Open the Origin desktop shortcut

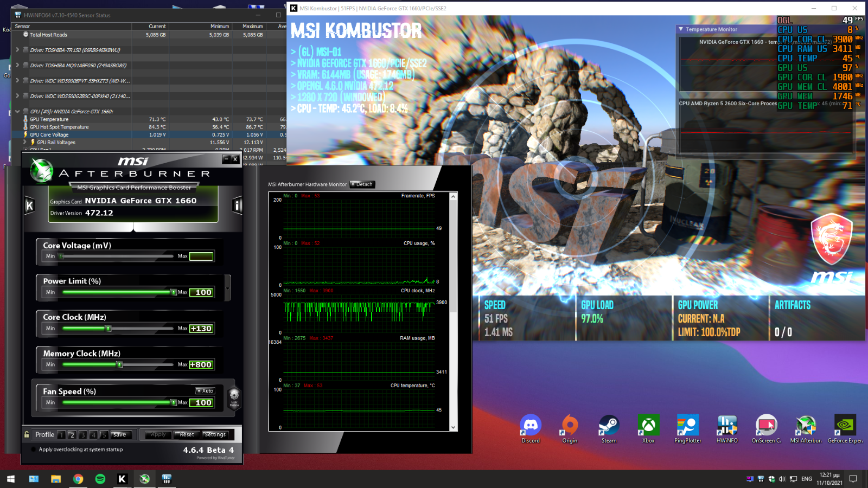(x=570, y=429)
